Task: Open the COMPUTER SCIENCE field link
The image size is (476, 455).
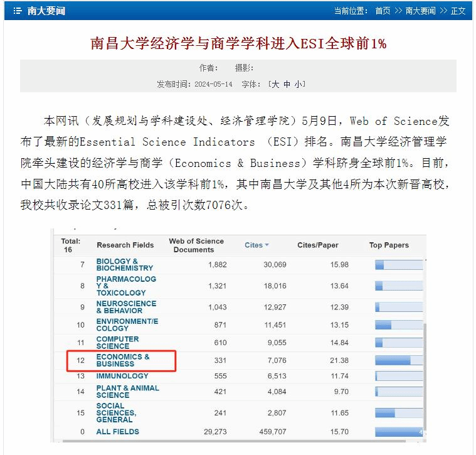Action: (117, 343)
